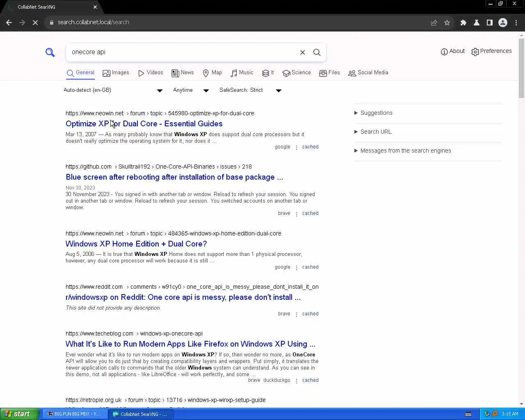This screenshot has height=420, width=525.
Task: Click the github.com result URL
Action: 159,167
